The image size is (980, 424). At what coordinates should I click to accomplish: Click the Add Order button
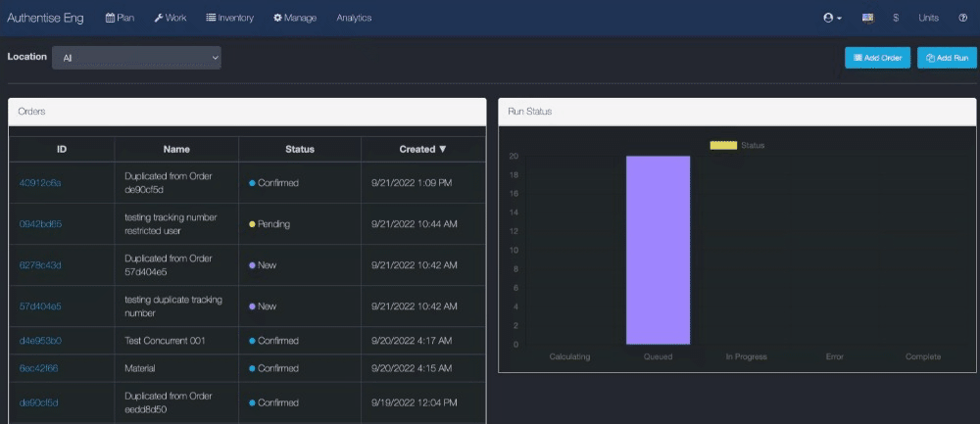[877, 58]
